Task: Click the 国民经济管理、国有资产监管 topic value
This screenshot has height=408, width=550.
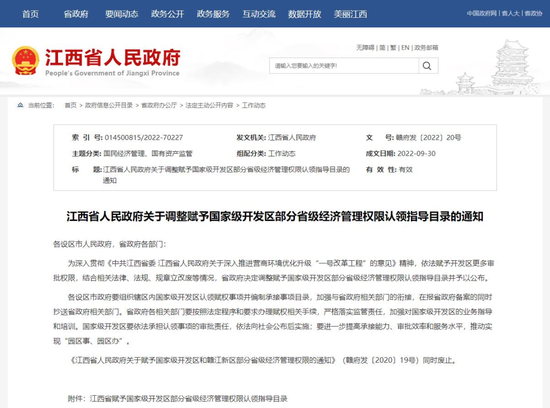Action: tap(148, 153)
